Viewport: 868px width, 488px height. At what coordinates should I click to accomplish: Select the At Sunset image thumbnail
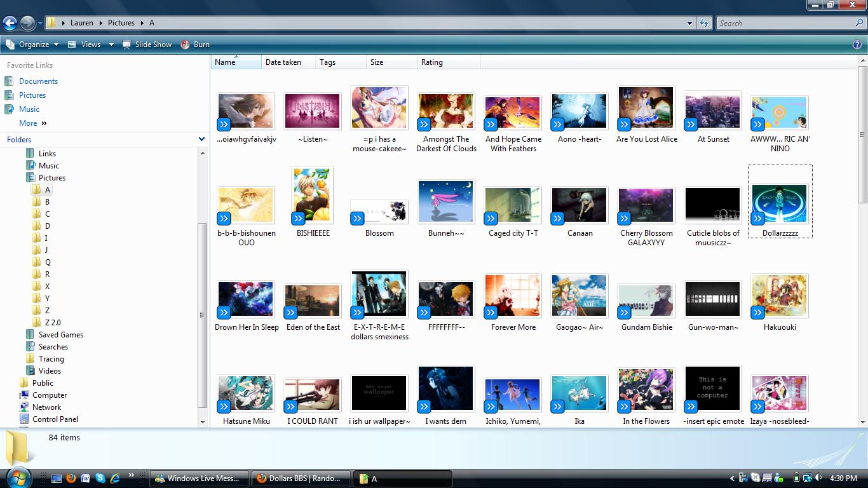click(x=713, y=111)
